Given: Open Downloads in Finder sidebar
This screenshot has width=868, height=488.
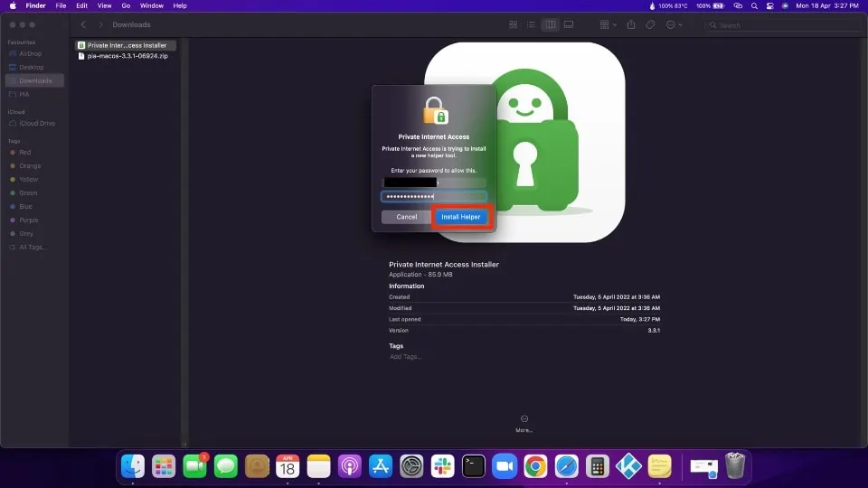Looking at the screenshot, I should pyautogui.click(x=35, y=80).
